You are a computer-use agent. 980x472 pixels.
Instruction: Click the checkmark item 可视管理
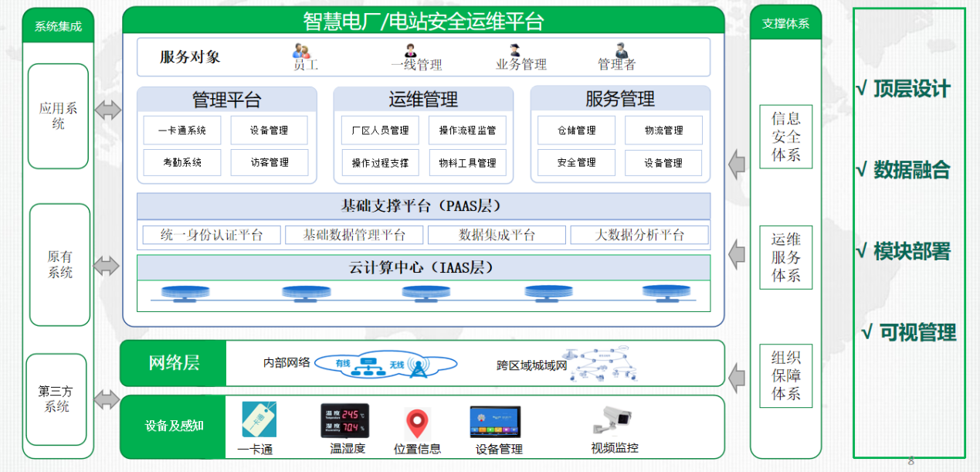tap(908, 332)
